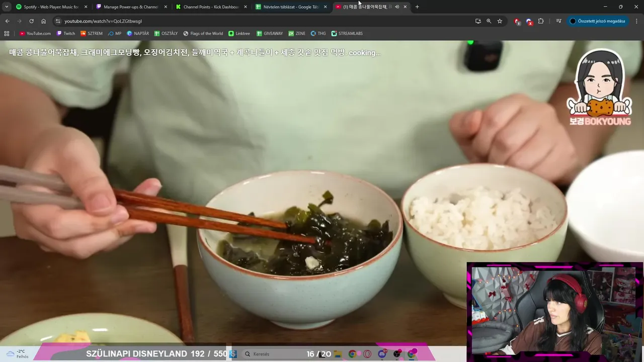Screen dimensions: 644x362
Task: Open the Twitch bookmark
Action: pos(66,33)
